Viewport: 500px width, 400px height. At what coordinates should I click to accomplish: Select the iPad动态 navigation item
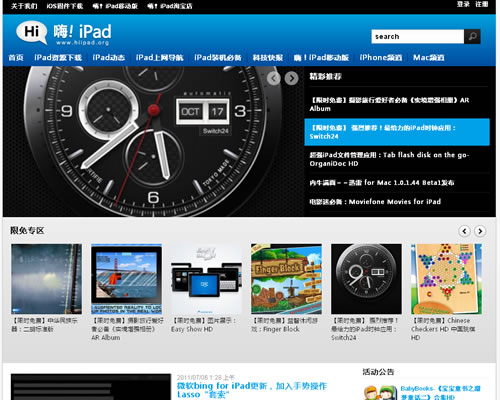coord(109,57)
